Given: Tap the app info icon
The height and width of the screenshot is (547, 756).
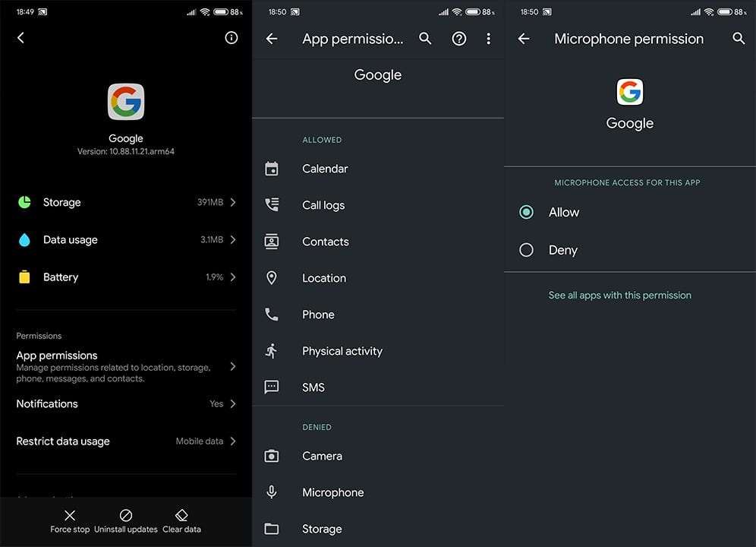Looking at the screenshot, I should click(232, 38).
